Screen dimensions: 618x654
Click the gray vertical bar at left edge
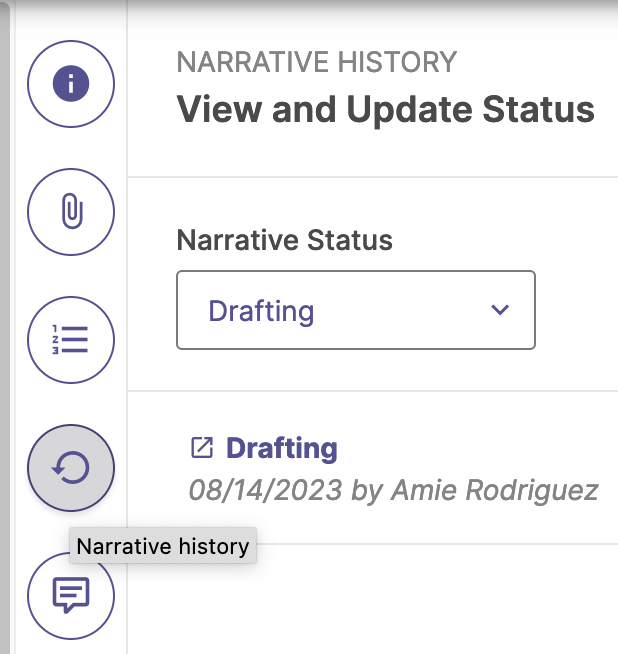5,327
